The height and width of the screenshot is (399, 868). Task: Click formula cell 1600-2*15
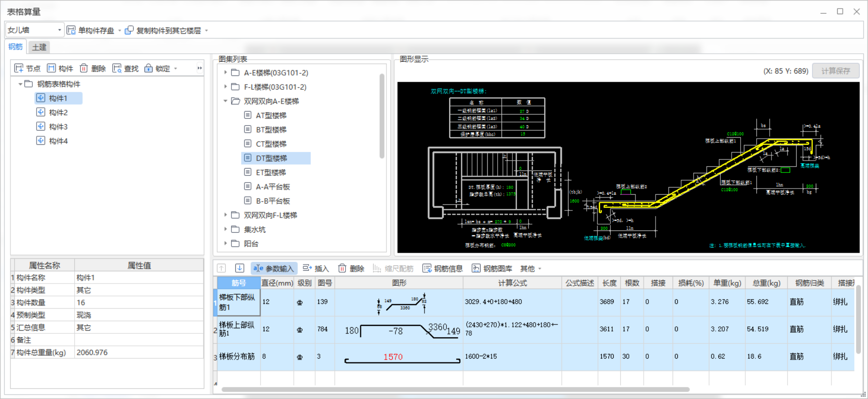tap(512, 356)
